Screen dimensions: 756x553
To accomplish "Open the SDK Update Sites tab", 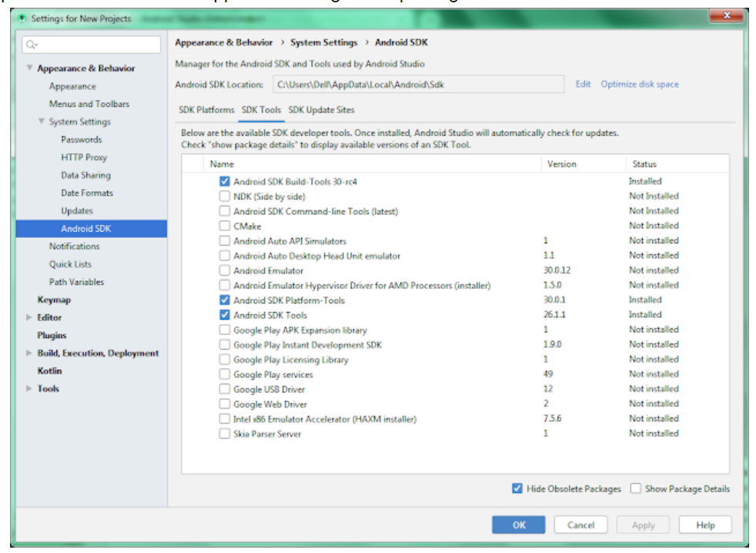I will point(321,110).
